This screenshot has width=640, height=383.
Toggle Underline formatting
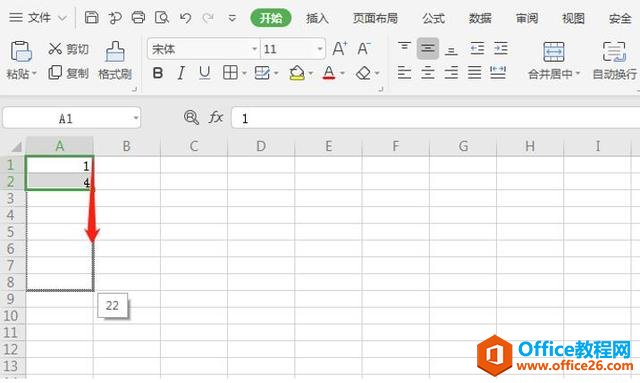click(204, 73)
